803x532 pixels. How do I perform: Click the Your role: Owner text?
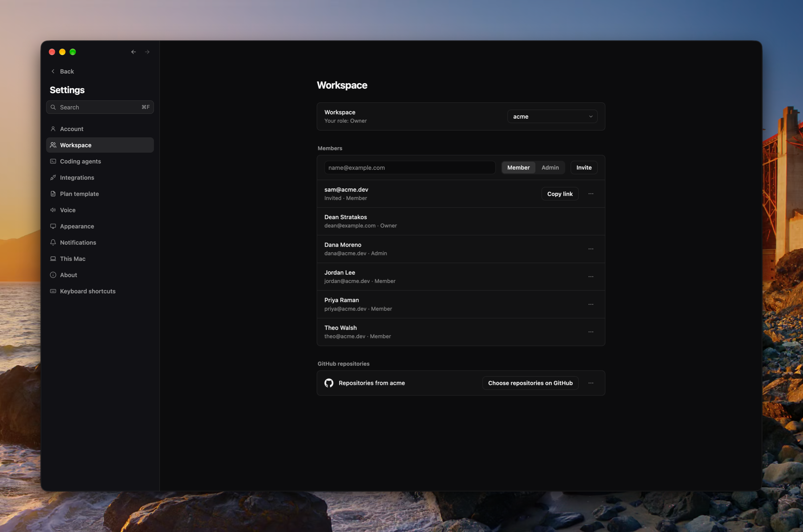click(345, 121)
